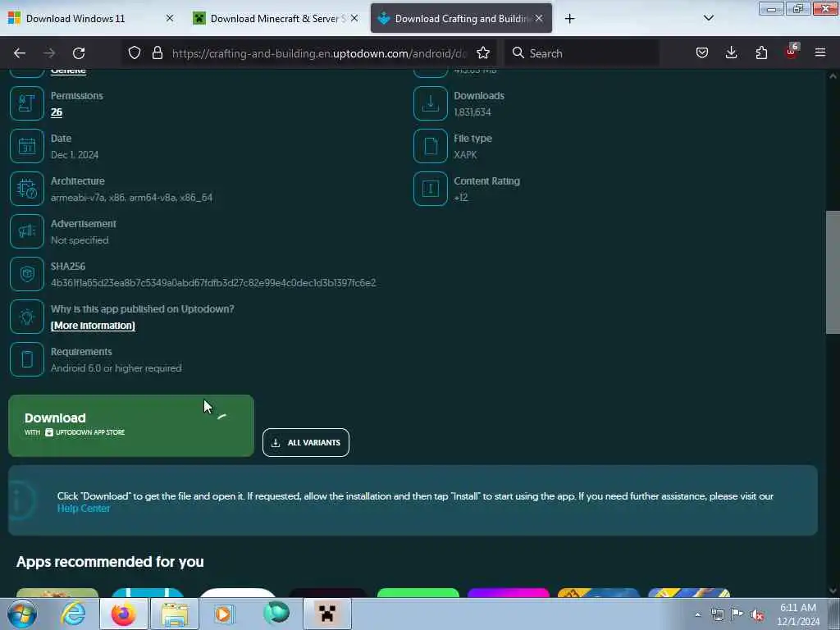Click the Dec 1, 2024 date value

click(x=75, y=155)
